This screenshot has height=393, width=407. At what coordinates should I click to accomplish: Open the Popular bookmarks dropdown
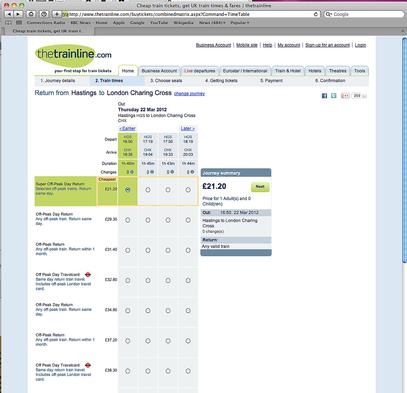[x=240, y=23]
